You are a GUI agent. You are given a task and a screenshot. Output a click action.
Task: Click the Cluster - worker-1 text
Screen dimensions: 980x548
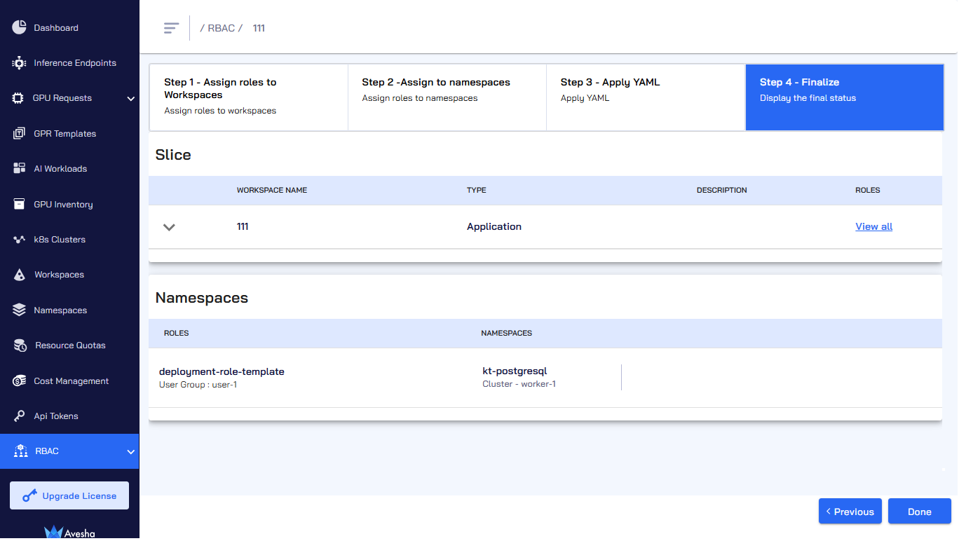click(519, 384)
